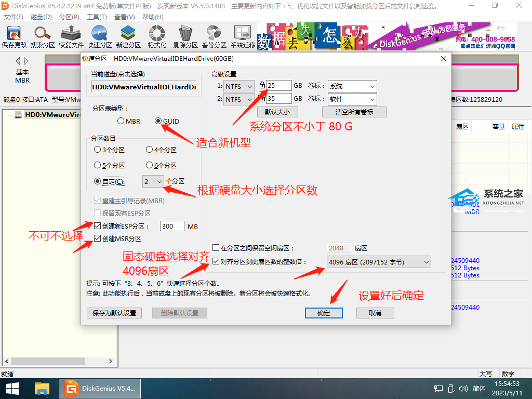Viewport: 532px width, 399px height.
Task: Open the 搜索分区 tool
Action: (x=43, y=37)
